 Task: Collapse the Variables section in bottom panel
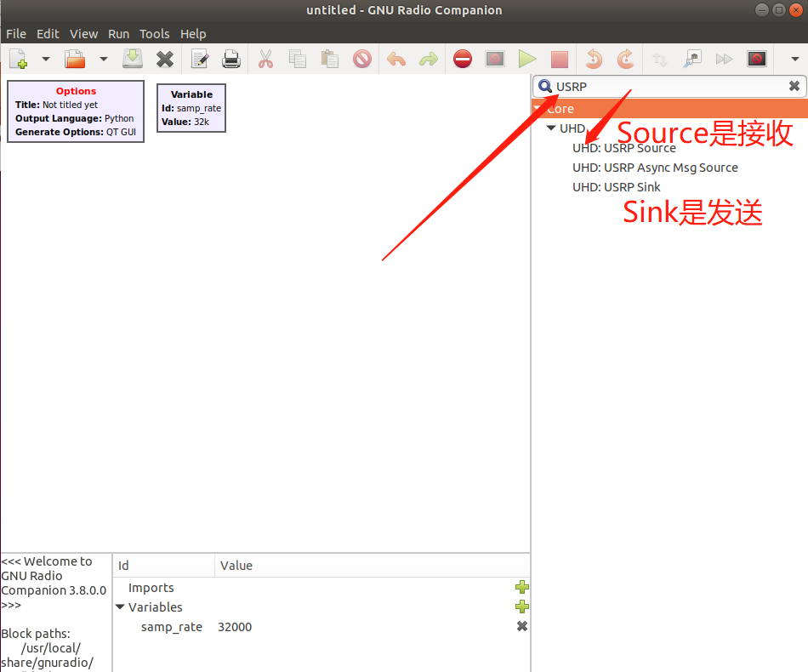pyautogui.click(x=120, y=607)
